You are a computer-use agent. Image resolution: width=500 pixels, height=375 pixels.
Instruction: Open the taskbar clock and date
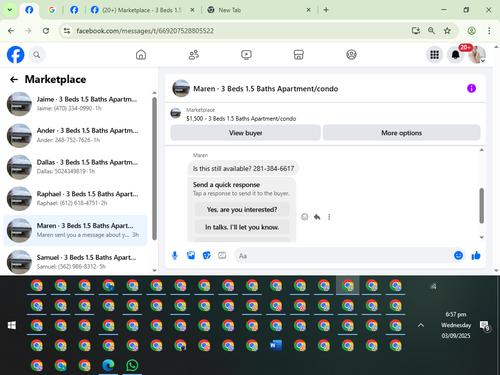click(x=456, y=325)
